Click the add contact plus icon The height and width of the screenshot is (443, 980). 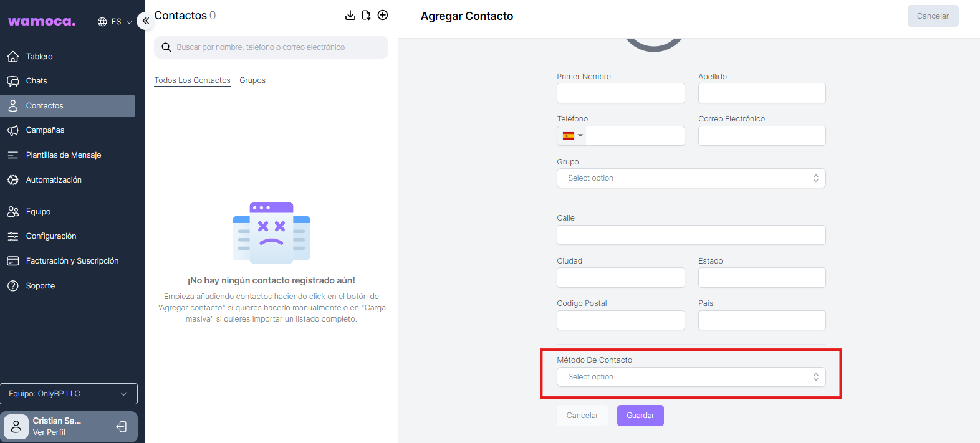pyautogui.click(x=383, y=16)
